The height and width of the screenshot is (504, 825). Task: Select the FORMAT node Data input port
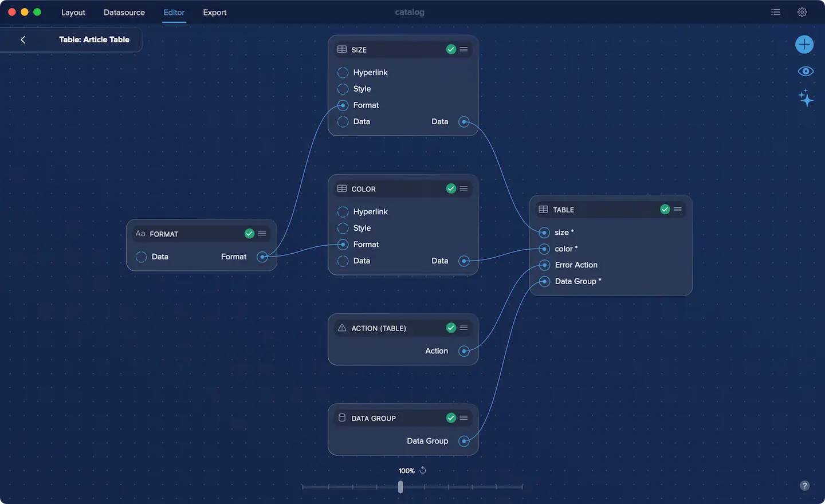(x=141, y=257)
